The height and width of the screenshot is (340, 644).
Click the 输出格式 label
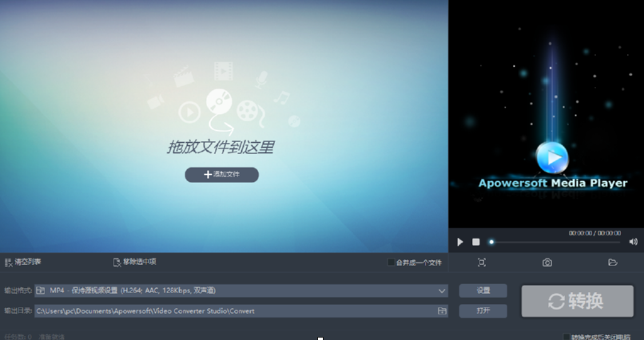click(18, 291)
